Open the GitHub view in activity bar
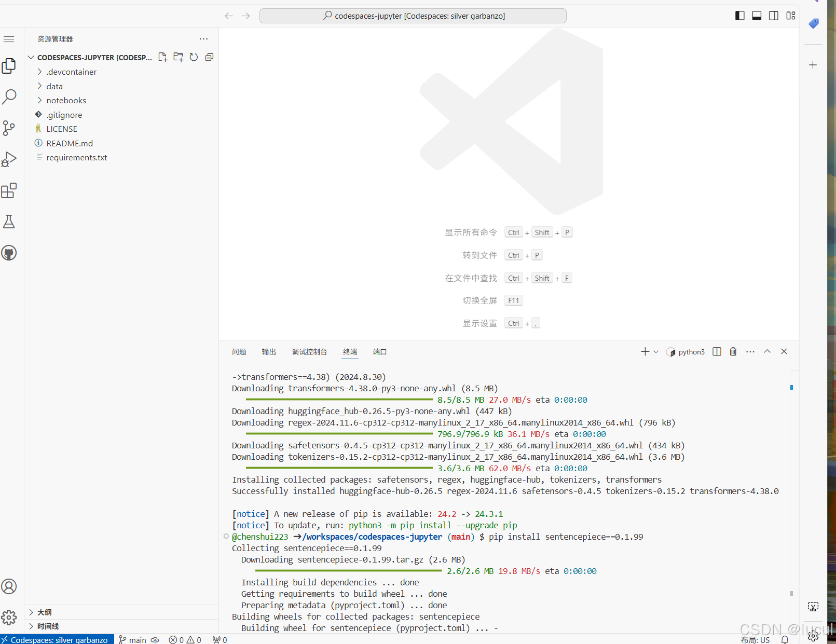 (9, 253)
